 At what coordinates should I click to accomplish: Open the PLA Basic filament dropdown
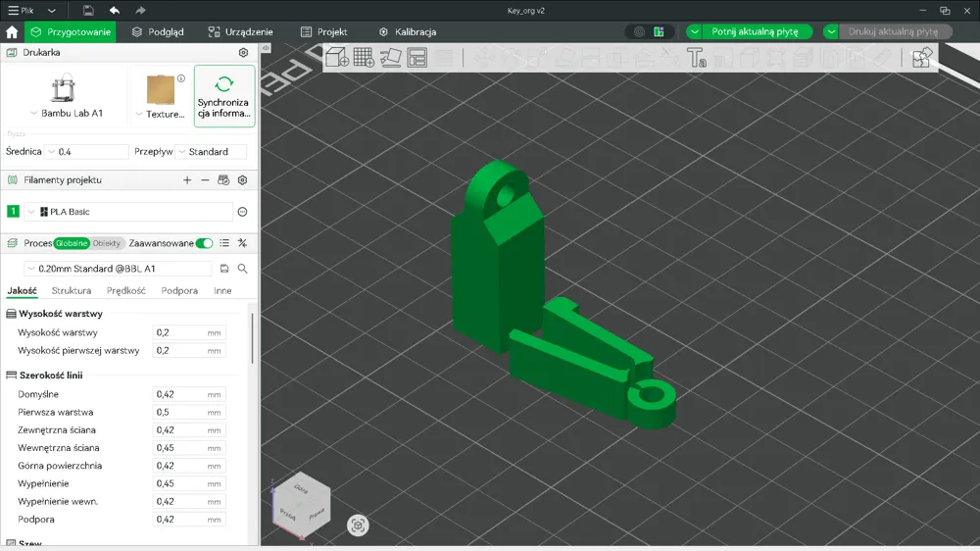coord(128,212)
